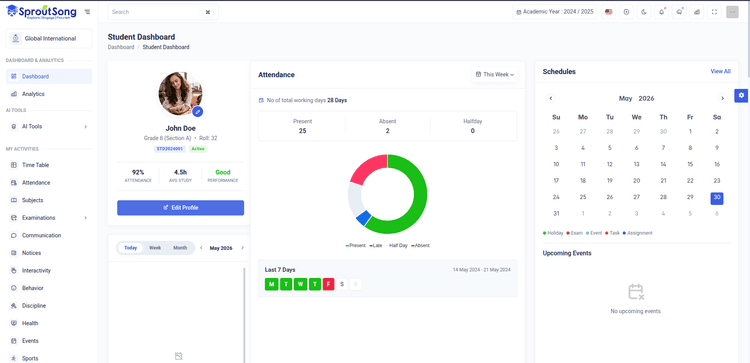Collapse the sidebar with the hamburger icon
750x363 pixels.
[87, 12]
